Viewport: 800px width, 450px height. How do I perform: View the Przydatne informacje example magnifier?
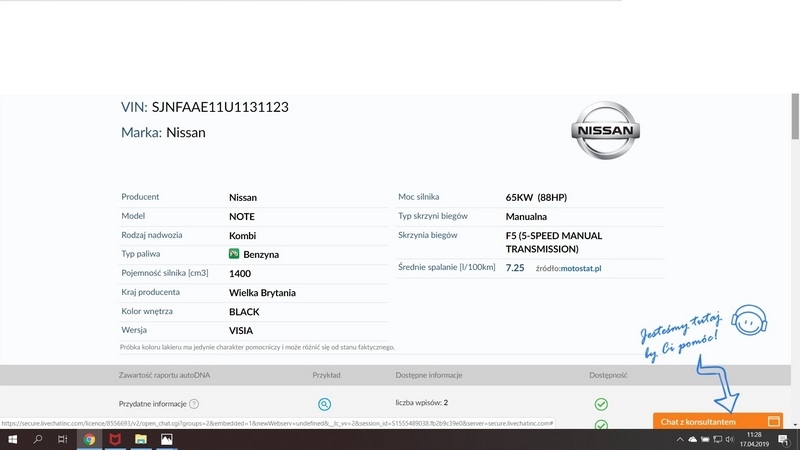324,404
